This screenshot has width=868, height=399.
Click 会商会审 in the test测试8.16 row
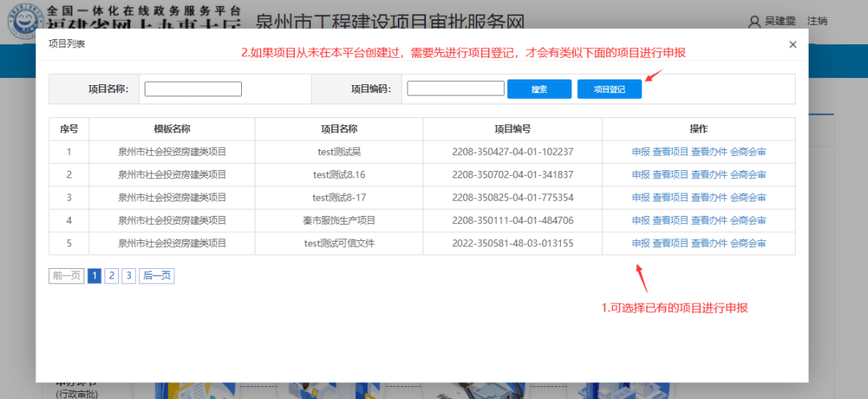click(748, 175)
